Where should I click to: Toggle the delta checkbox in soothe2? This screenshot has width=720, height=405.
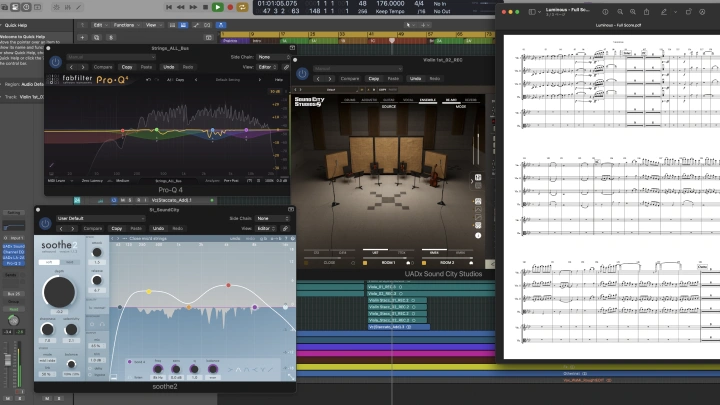coord(90,368)
